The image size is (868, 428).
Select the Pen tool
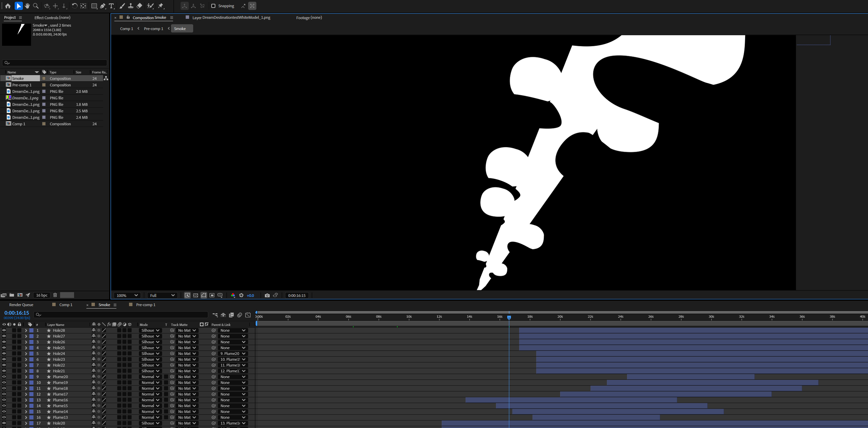[x=103, y=6]
